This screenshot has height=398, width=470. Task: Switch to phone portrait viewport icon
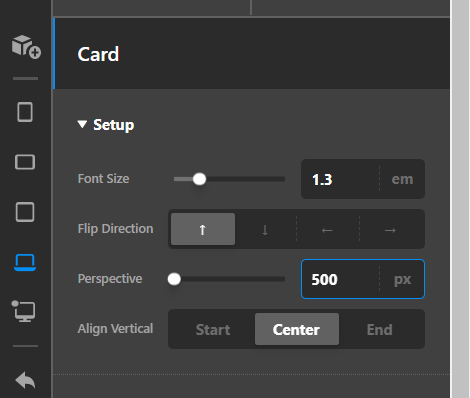coord(25,112)
